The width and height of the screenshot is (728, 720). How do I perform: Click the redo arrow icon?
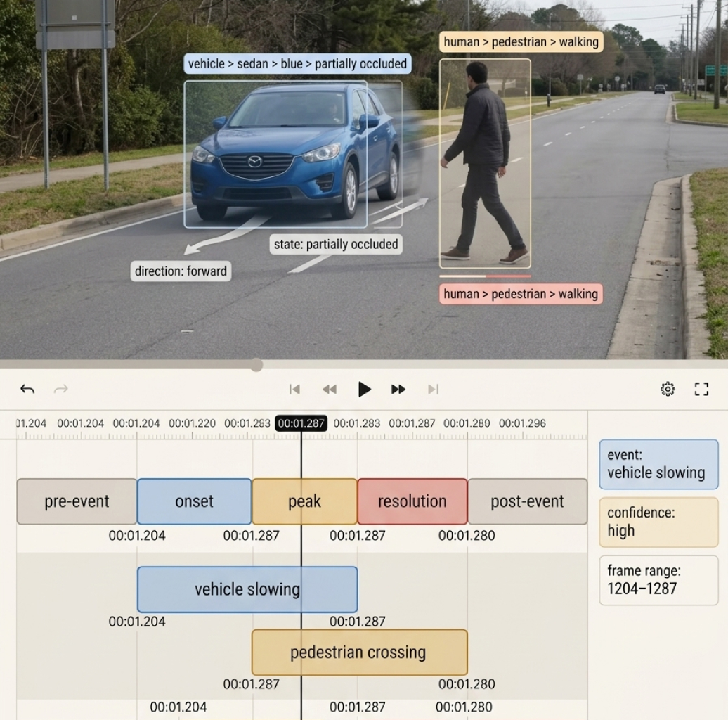pyautogui.click(x=61, y=389)
